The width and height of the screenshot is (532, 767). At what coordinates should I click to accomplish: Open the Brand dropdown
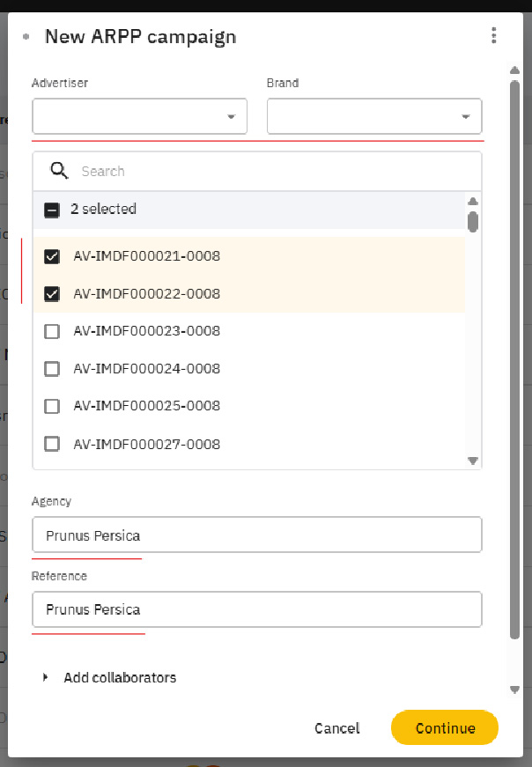(x=374, y=116)
